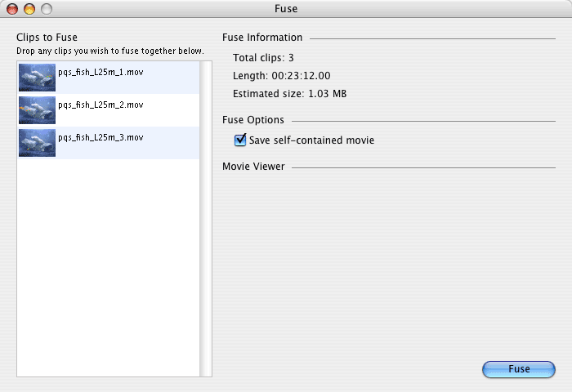572x392 pixels.
Task: Click the clips list scrollbar track
Action: click(206, 219)
